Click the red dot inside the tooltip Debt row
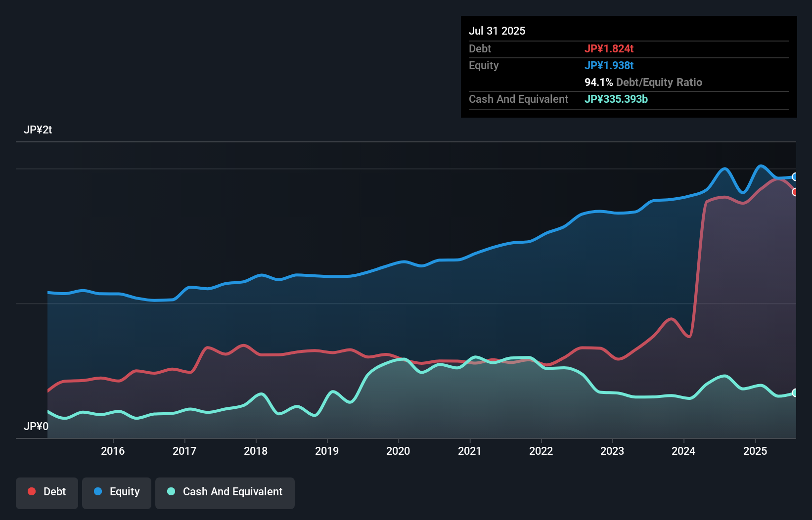The width and height of the screenshot is (812, 520). [609, 48]
